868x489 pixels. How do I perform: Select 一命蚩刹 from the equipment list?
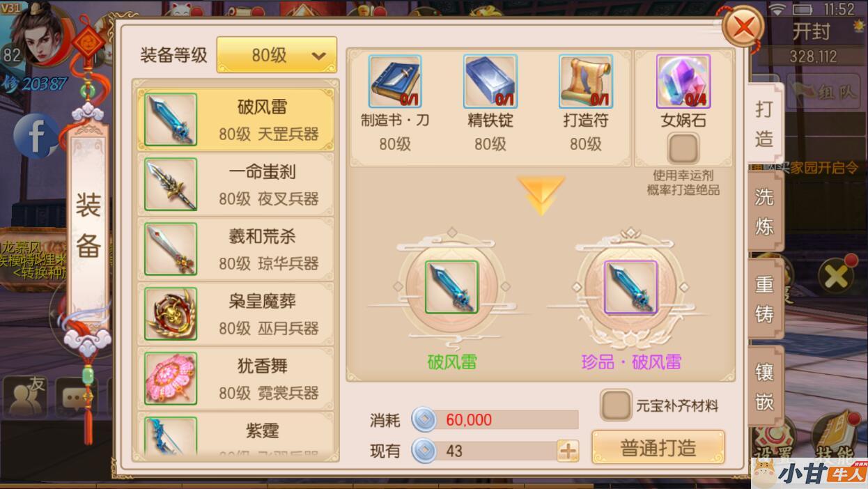[x=235, y=185]
